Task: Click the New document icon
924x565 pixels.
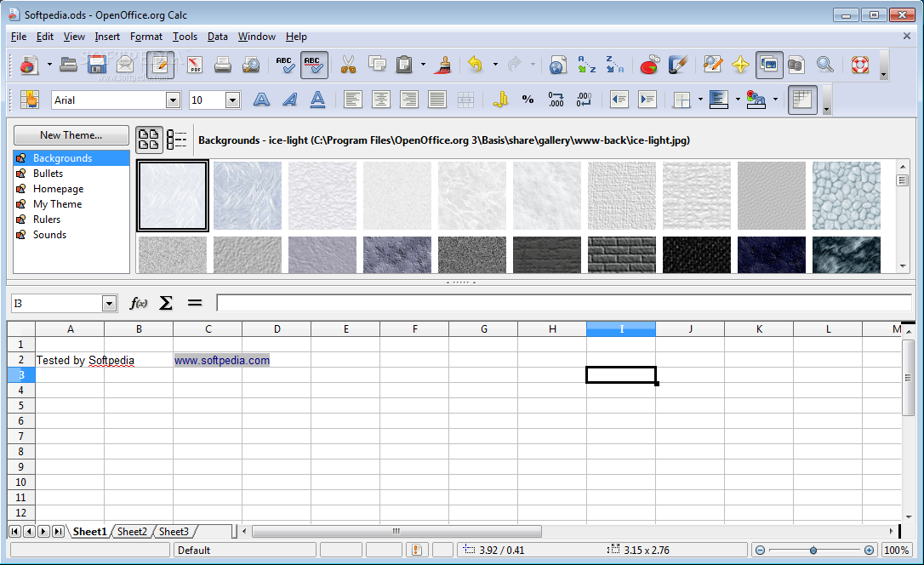Action: point(28,64)
